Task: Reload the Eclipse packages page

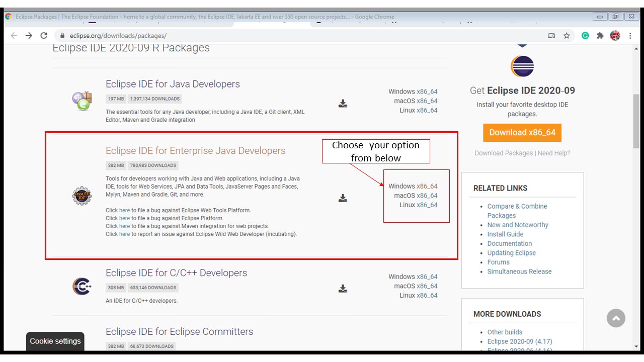Action: pyautogui.click(x=44, y=36)
